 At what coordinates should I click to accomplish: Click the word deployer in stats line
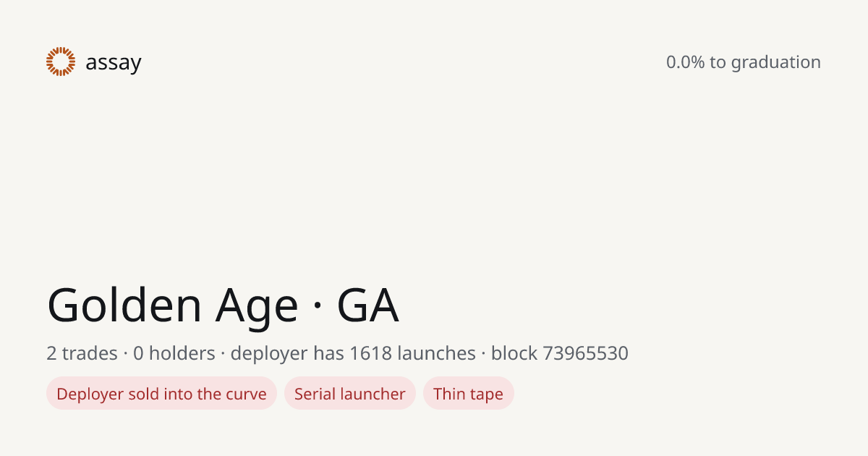pyautogui.click(x=269, y=354)
